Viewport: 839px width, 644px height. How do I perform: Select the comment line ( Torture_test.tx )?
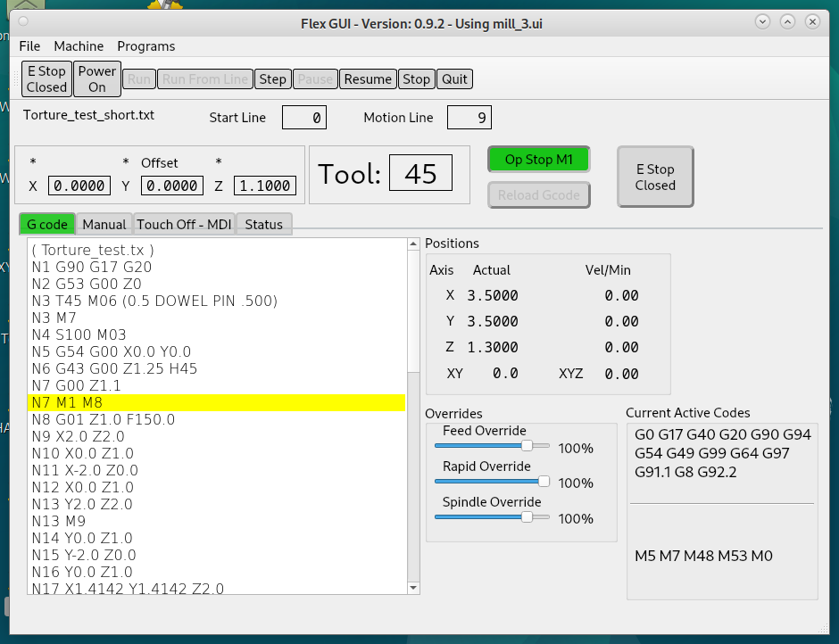pyautogui.click(x=216, y=251)
